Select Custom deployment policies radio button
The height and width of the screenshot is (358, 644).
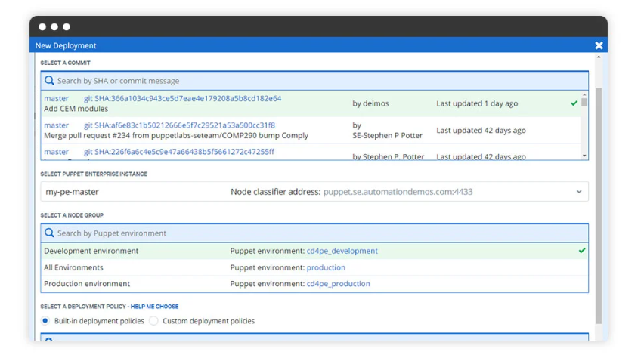click(x=153, y=321)
